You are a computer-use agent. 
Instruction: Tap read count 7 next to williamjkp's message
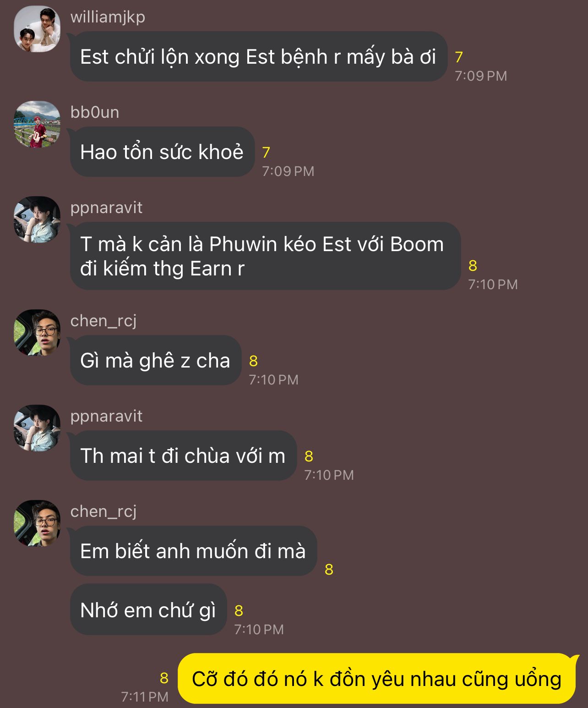coord(459,57)
